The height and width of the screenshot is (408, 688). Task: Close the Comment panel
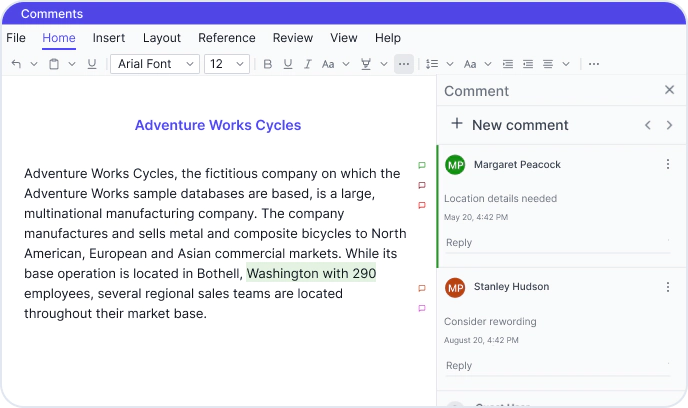point(669,90)
